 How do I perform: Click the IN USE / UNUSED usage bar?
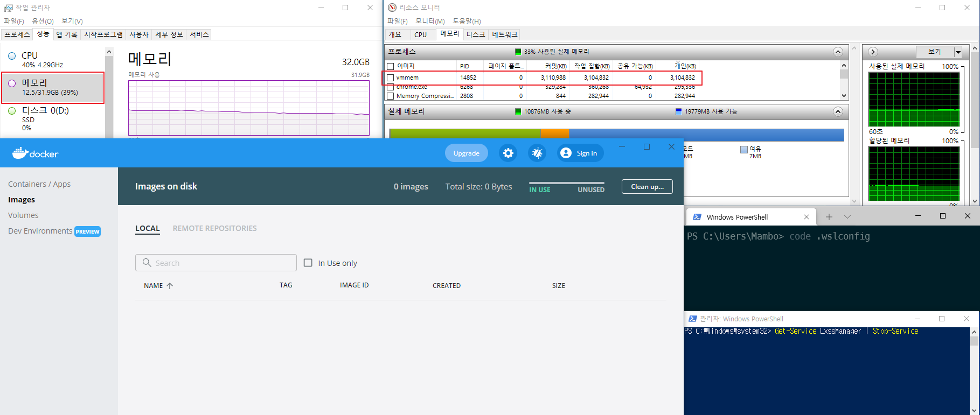point(566,184)
